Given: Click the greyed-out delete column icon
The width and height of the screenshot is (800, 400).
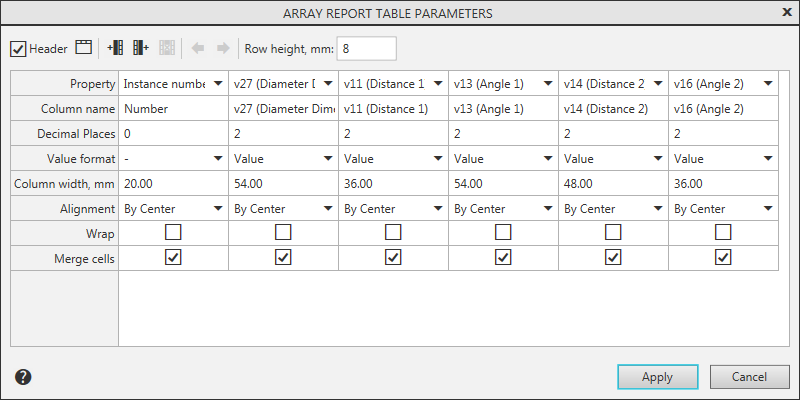Looking at the screenshot, I should pos(167,48).
